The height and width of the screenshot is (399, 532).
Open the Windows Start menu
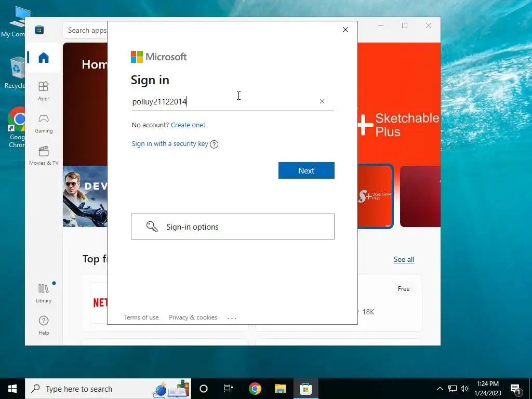click(x=12, y=389)
